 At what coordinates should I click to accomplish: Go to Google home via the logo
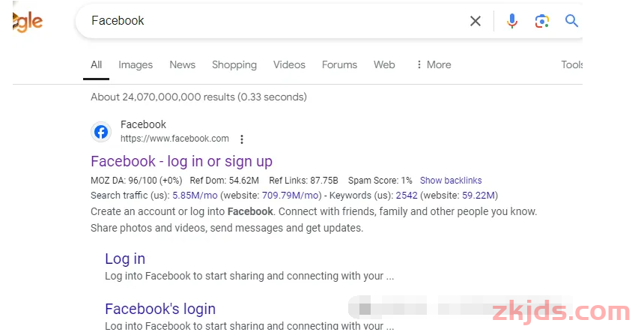pyautogui.click(x=28, y=22)
